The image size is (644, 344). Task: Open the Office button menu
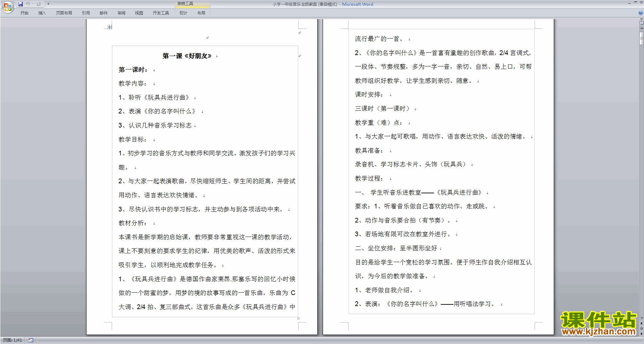point(7,7)
